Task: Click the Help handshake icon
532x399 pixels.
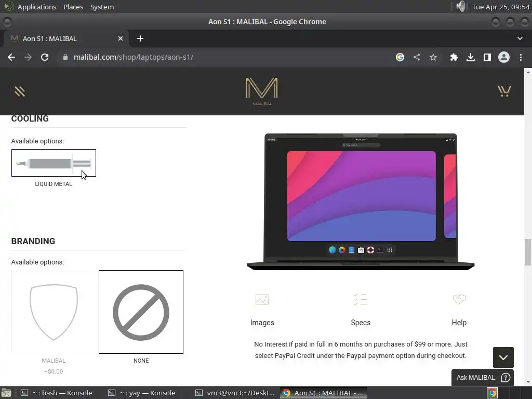Action: (459, 299)
